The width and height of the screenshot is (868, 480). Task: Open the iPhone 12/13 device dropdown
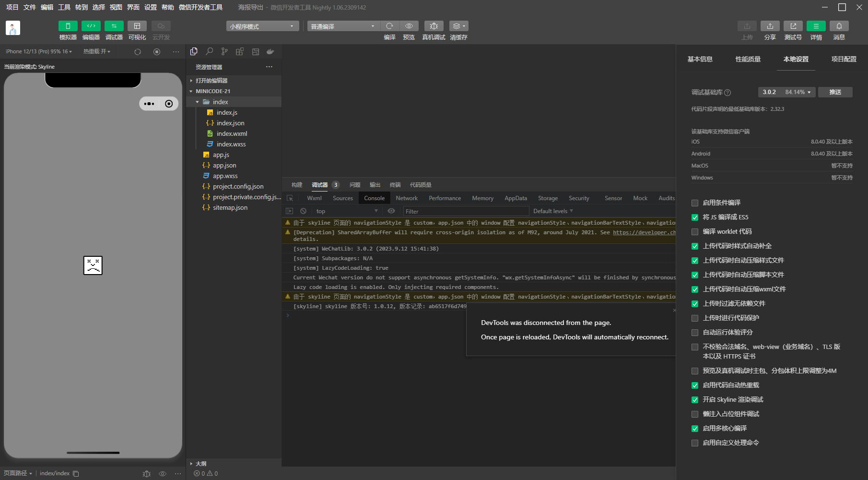(x=39, y=51)
